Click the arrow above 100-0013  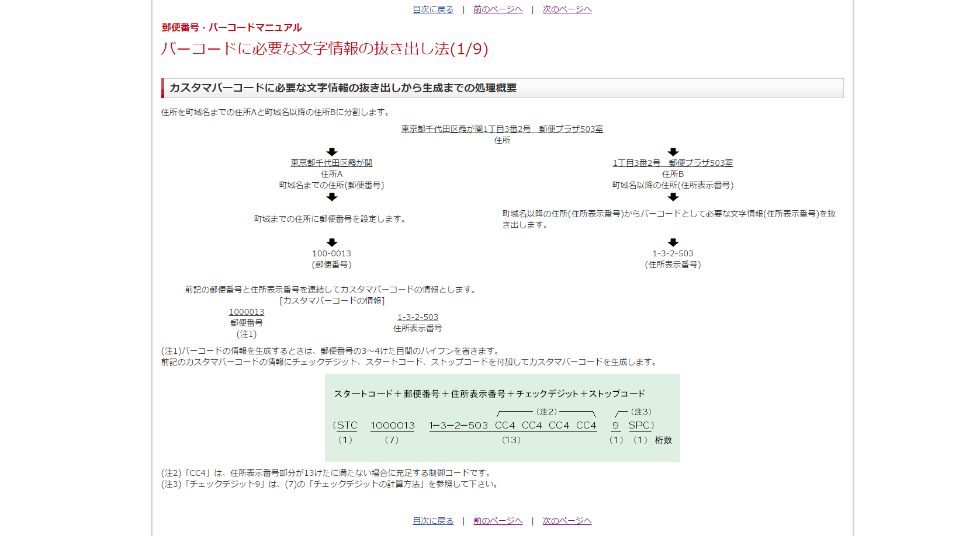pos(332,242)
